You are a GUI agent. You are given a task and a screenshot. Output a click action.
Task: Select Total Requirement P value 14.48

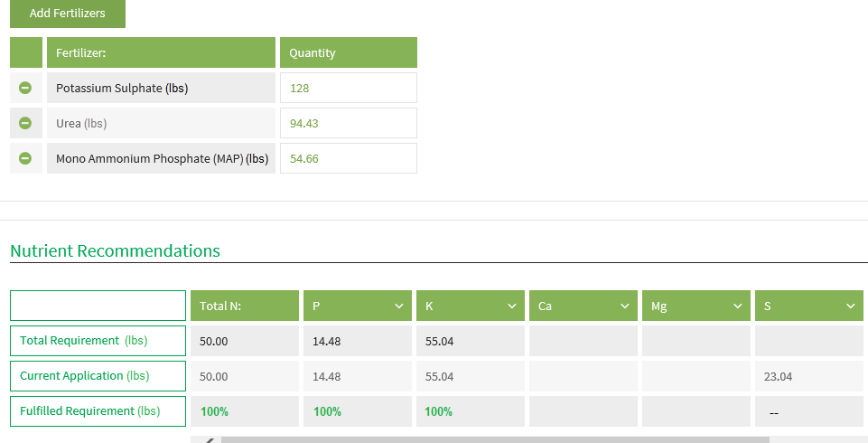point(327,341)
